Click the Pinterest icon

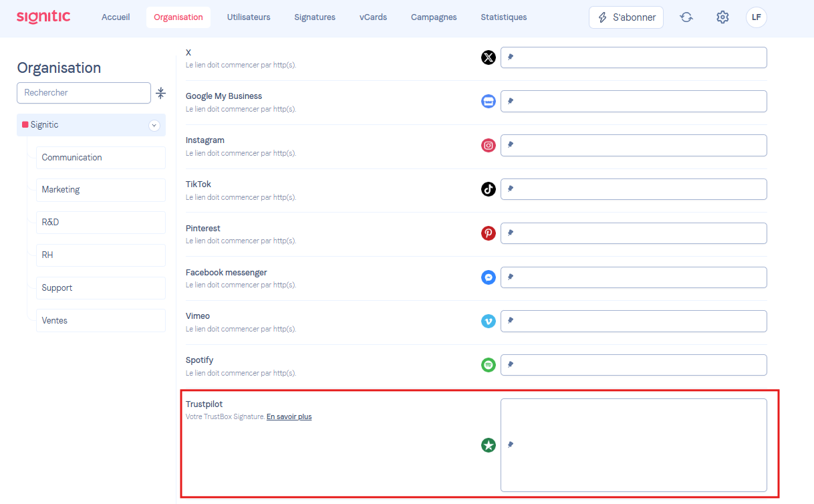[x=489, y=233]
